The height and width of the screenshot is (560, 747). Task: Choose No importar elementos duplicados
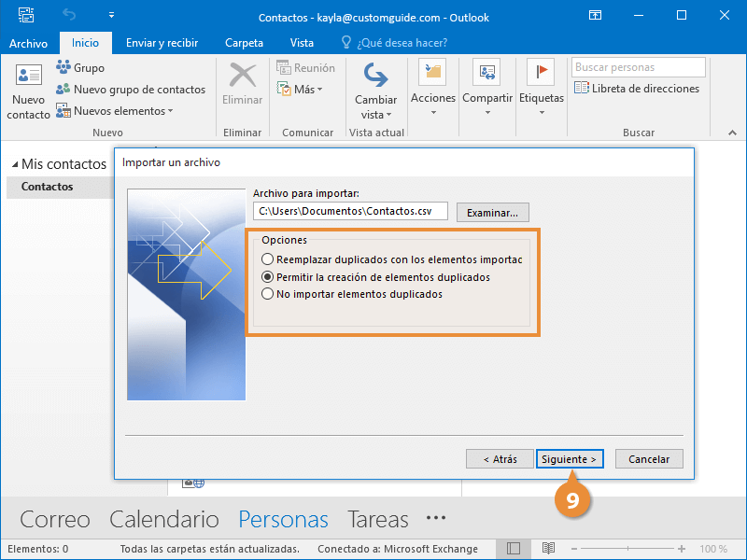(268, 294)
